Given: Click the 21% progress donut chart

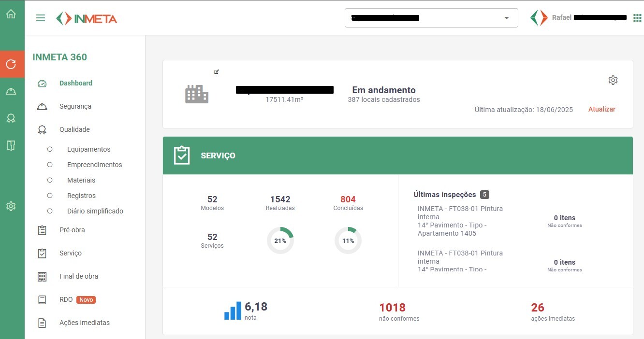Looking at the screenshot, I should pyautogui.click(x=280, y=240).
